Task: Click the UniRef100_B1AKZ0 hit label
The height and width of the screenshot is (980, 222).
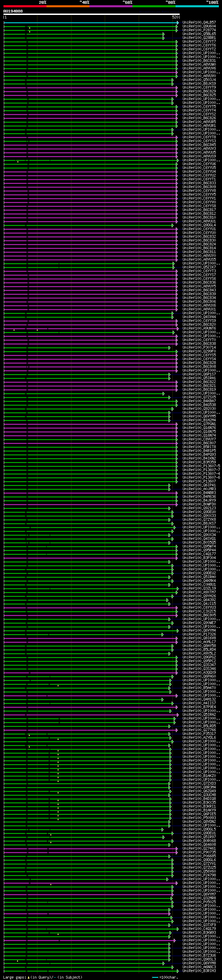Action: coord(199,776)
